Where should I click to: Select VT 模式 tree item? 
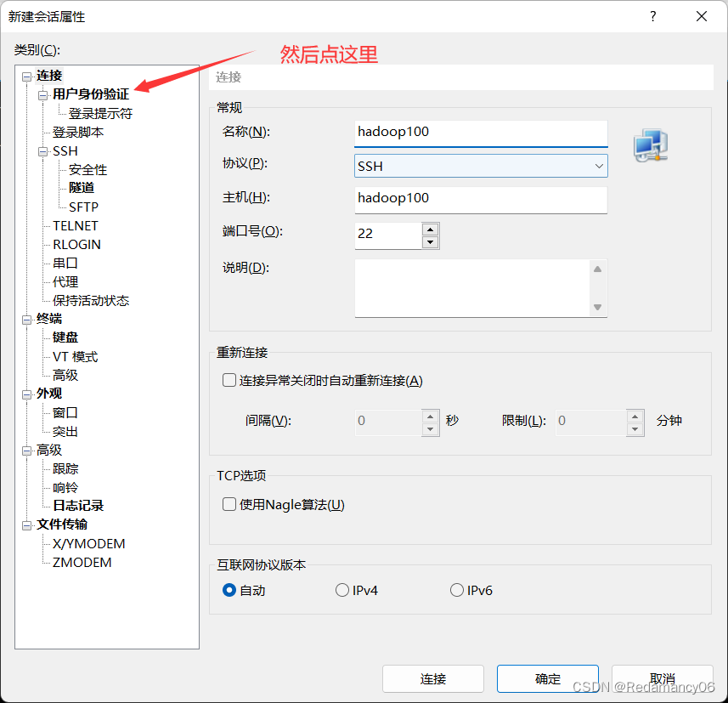(76, 357)
